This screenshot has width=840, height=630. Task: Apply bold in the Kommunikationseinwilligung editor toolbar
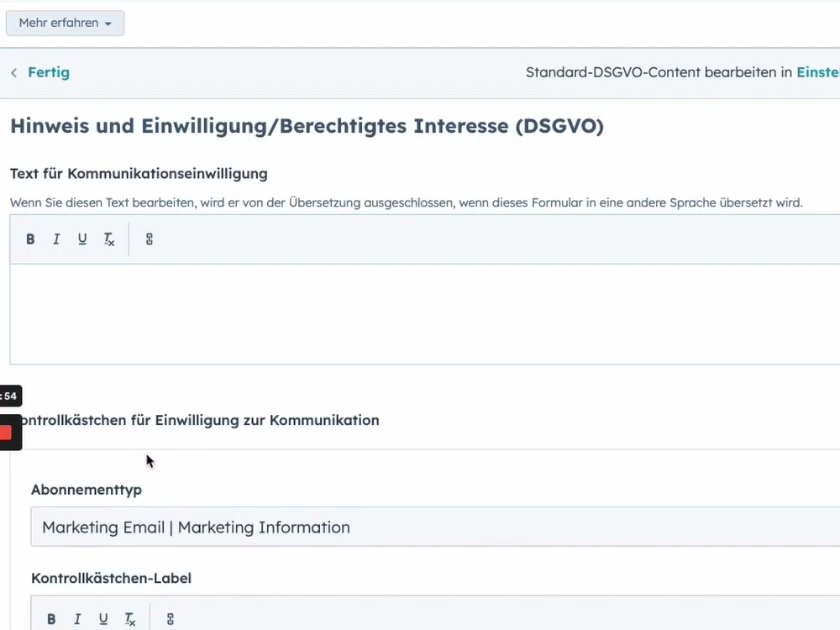30,239
